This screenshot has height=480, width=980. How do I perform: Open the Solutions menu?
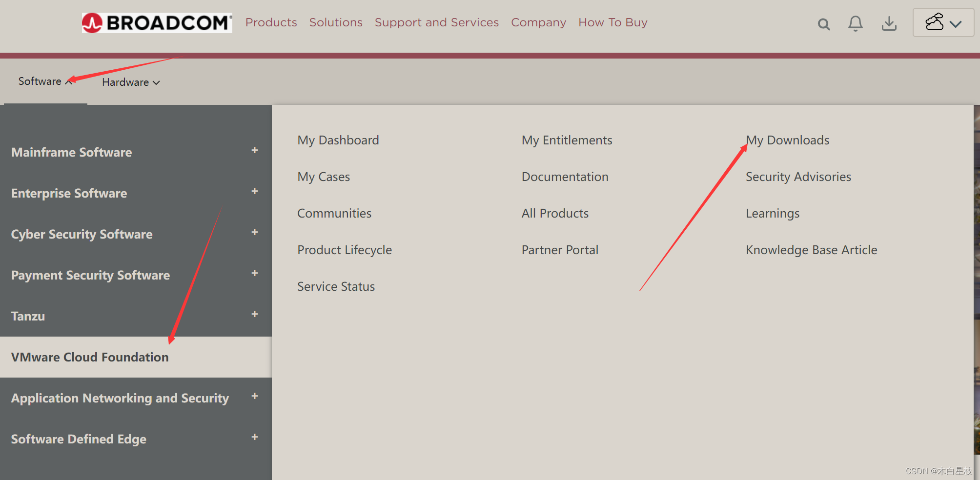coord(336,22)
